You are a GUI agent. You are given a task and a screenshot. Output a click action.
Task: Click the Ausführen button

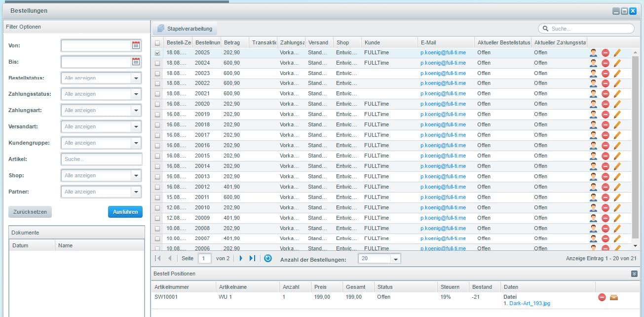(125, 212)
